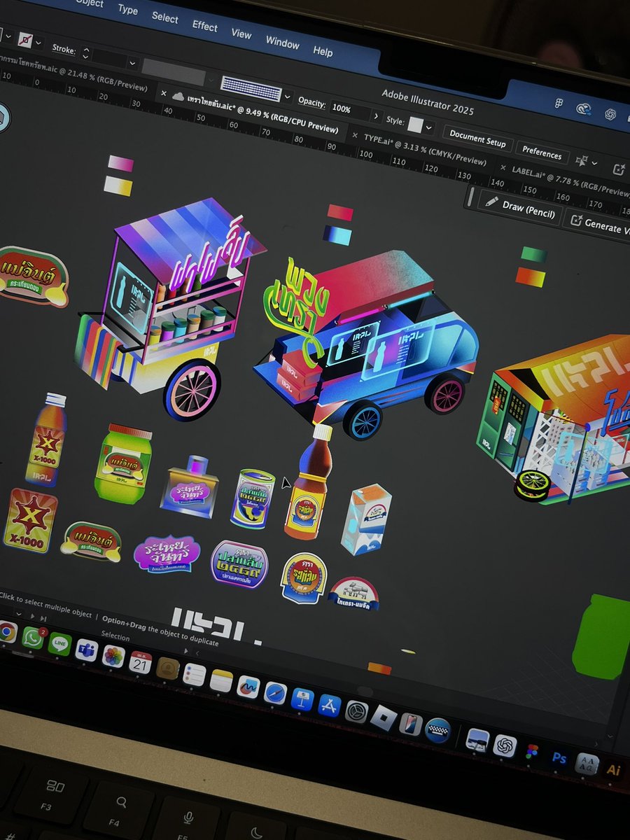The image size is (630, 840).
Task: Close the TYPE.ai document tab
Action: [354, 134]
